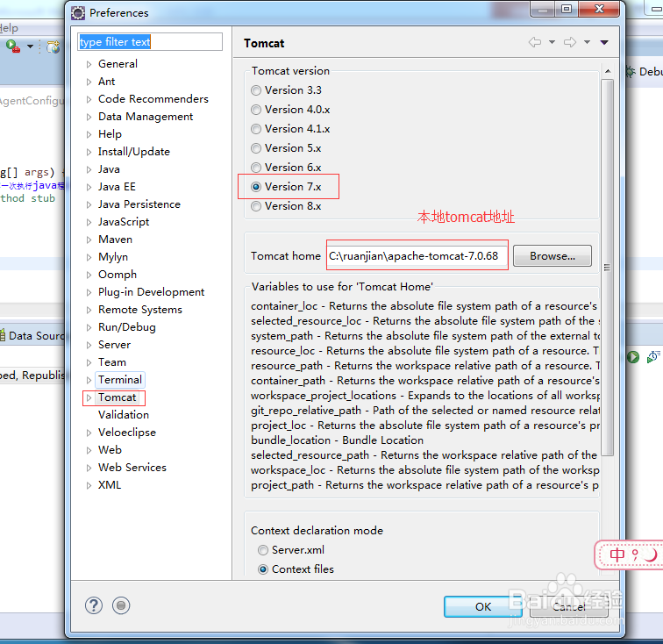Image resolution: width=663 pixels, height=644 pixels.
Task: Select Validation in preferences tree
Action: [124, 415]
